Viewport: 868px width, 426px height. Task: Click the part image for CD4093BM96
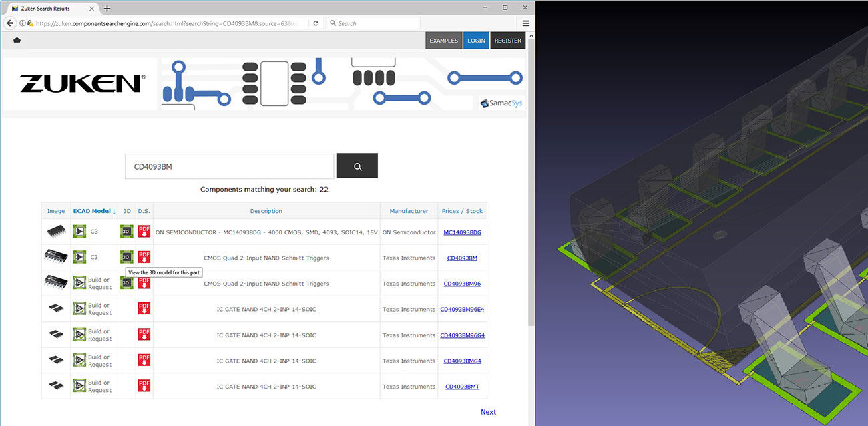(56, 283)
